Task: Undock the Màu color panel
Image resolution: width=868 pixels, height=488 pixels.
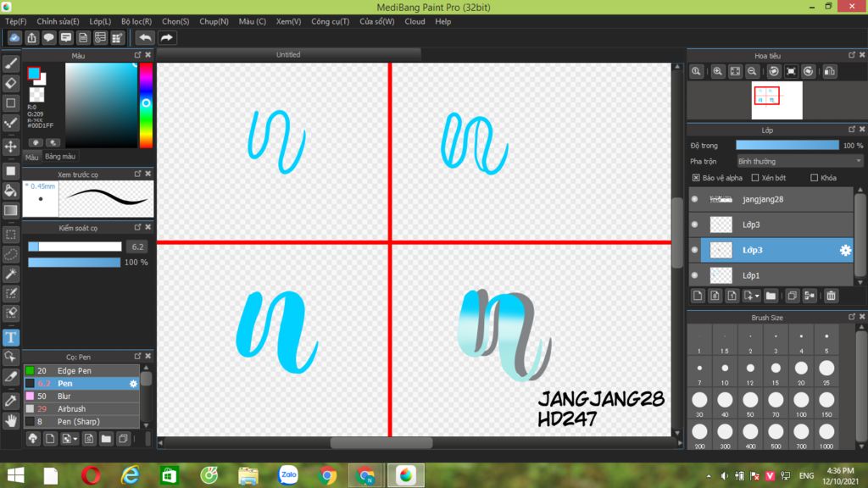Action: pos(137,55)
